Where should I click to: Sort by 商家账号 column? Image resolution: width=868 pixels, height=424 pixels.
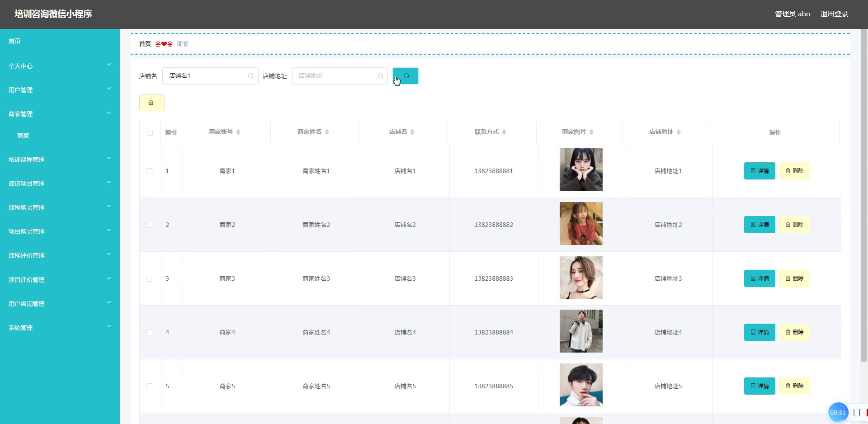click(x=238, y=132)
